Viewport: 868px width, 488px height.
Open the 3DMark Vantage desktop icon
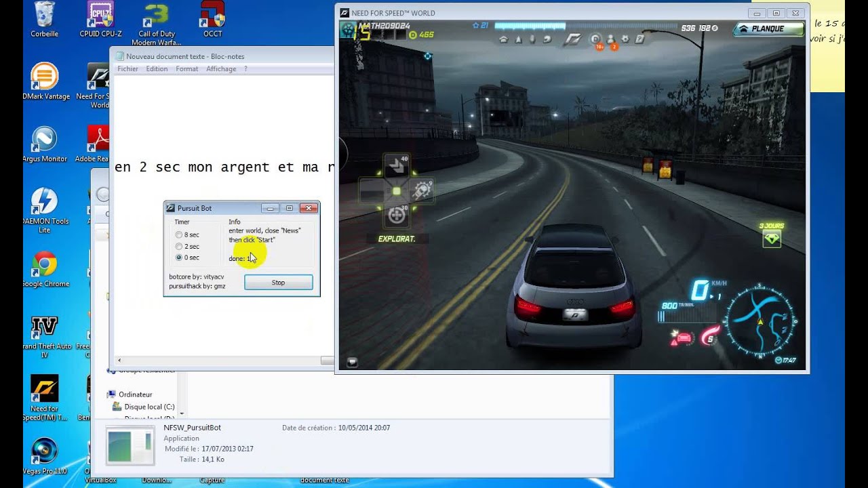point(45,81)
